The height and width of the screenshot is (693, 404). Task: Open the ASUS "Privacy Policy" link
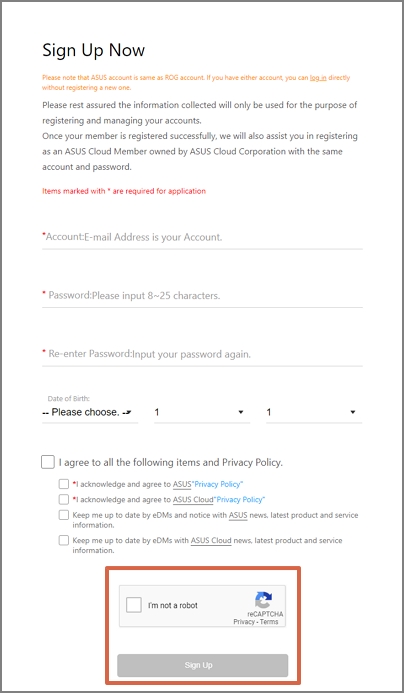[x=218, y=484]
